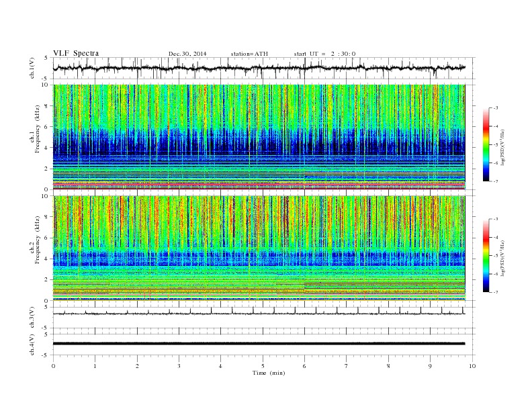Screen dimensions: 532x411
Task: Click the "-3" tick on ch.1 color bar
Action: (x=496, y=108)
